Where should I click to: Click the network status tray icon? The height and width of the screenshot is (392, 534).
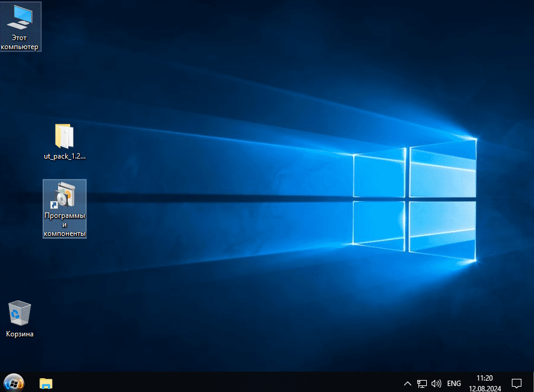[x=422, y=383]
